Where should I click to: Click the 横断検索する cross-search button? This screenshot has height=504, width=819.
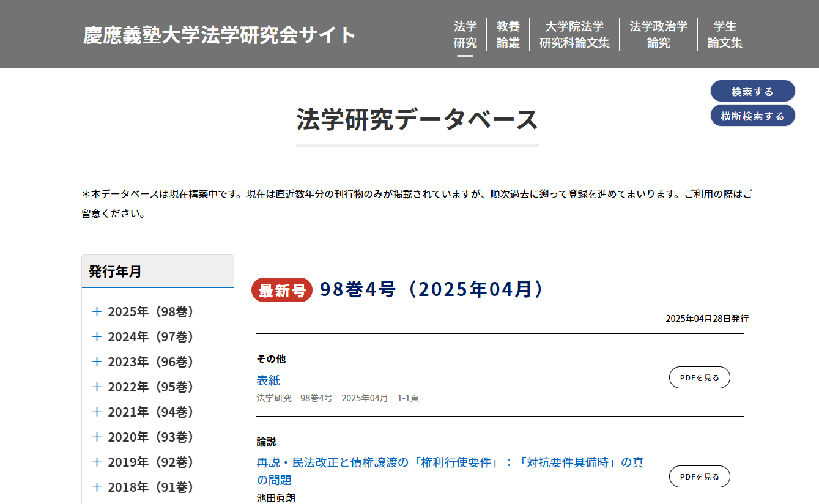pos(752,115)
